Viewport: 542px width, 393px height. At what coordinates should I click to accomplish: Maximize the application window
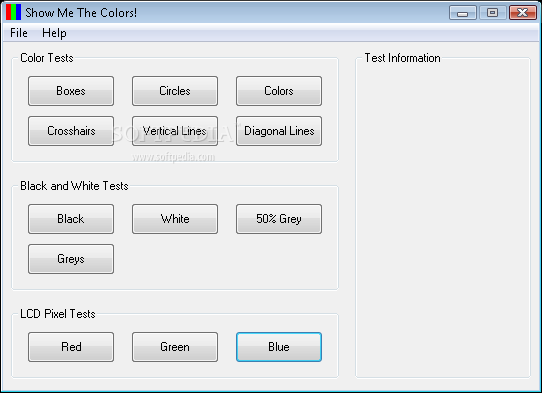[x=492, y=13]
